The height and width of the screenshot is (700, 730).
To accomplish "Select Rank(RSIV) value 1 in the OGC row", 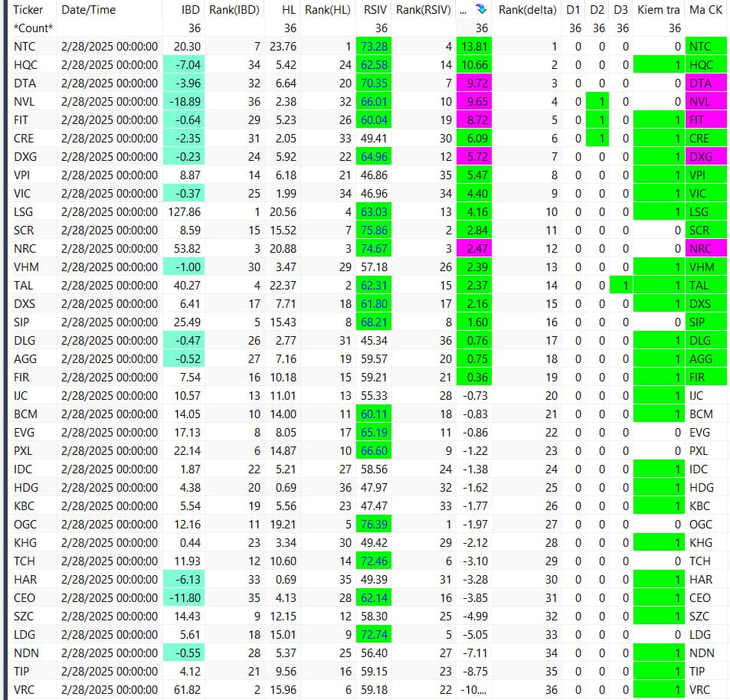I will point(449,524).
